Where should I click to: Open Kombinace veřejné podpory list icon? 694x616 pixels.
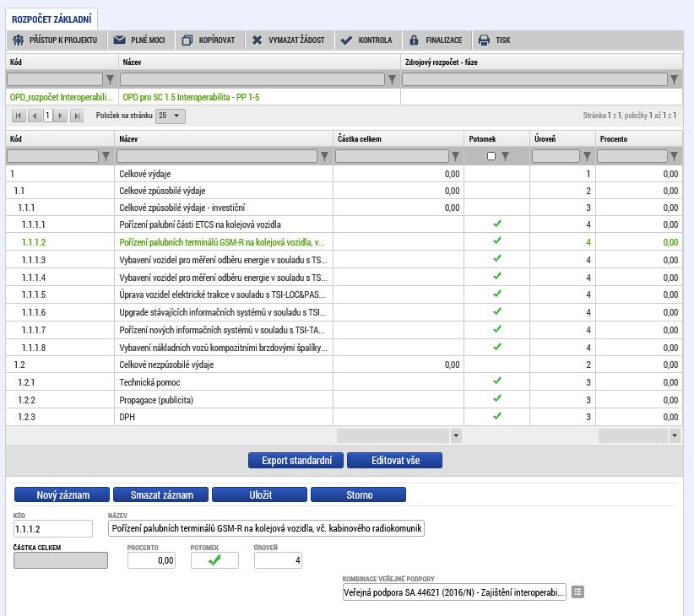point(577,592)
